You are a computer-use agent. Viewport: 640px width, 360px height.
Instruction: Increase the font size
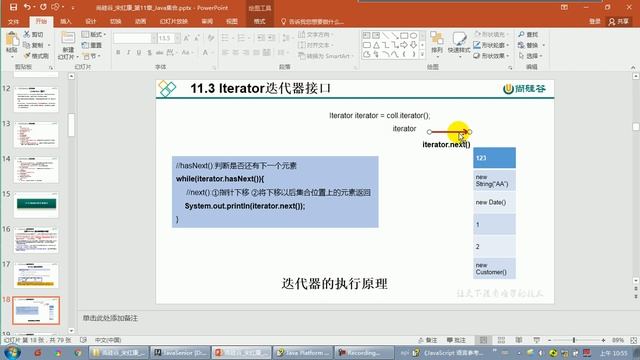click(187, 38)
